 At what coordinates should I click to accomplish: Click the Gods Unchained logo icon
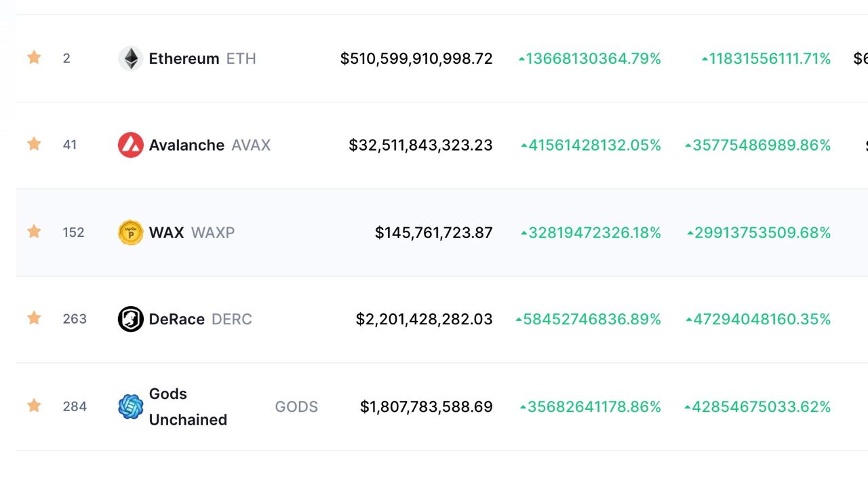130,406
